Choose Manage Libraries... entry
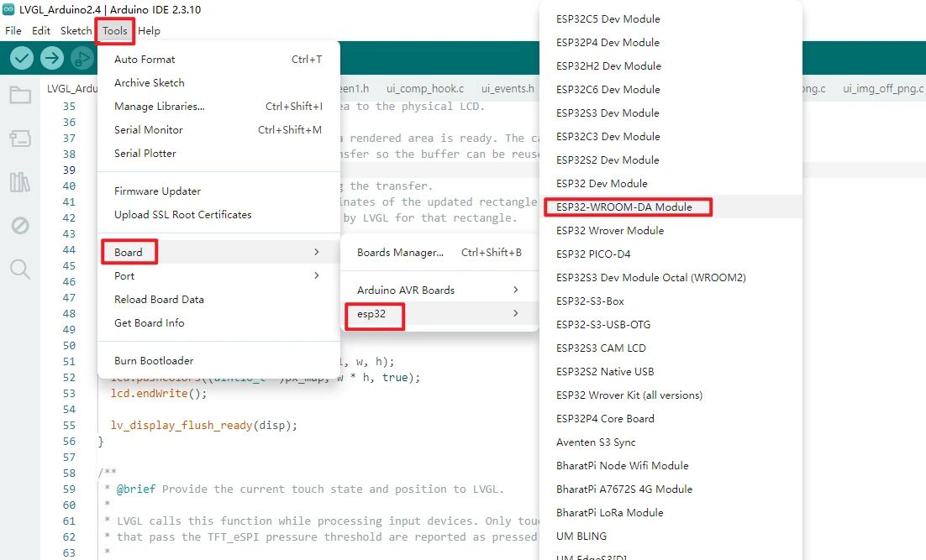926x560 pixels. point(218,107)
